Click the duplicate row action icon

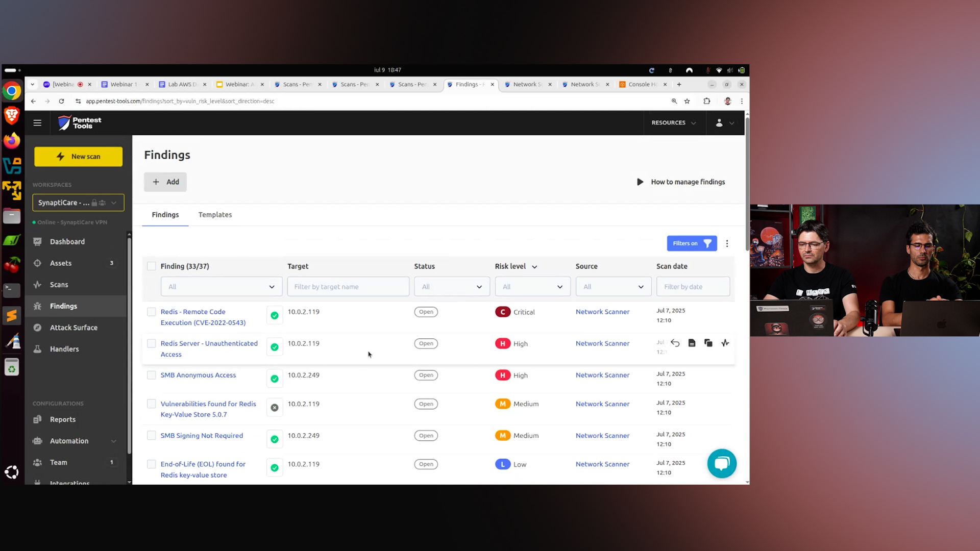(708, 343)
